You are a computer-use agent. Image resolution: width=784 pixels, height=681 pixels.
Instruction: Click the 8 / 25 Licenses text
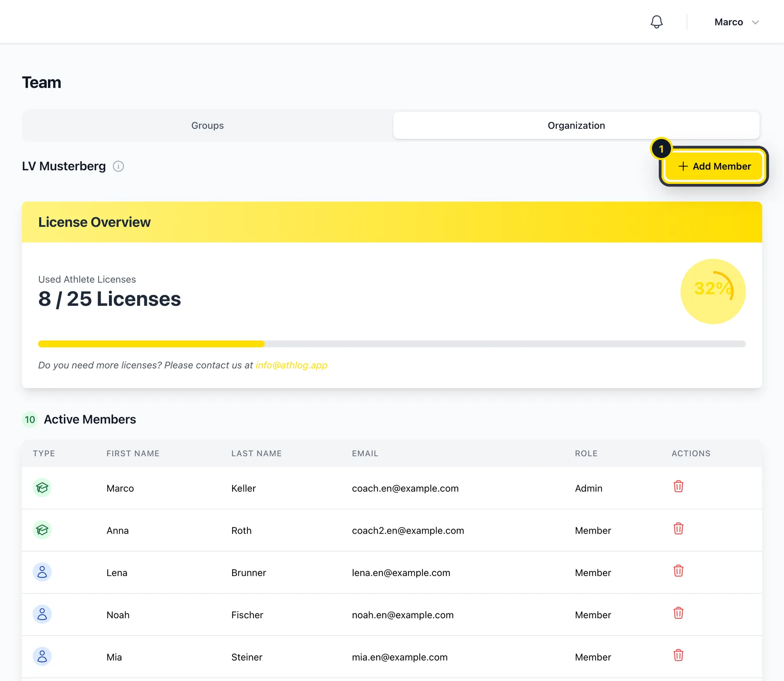[x=109, y=299]
